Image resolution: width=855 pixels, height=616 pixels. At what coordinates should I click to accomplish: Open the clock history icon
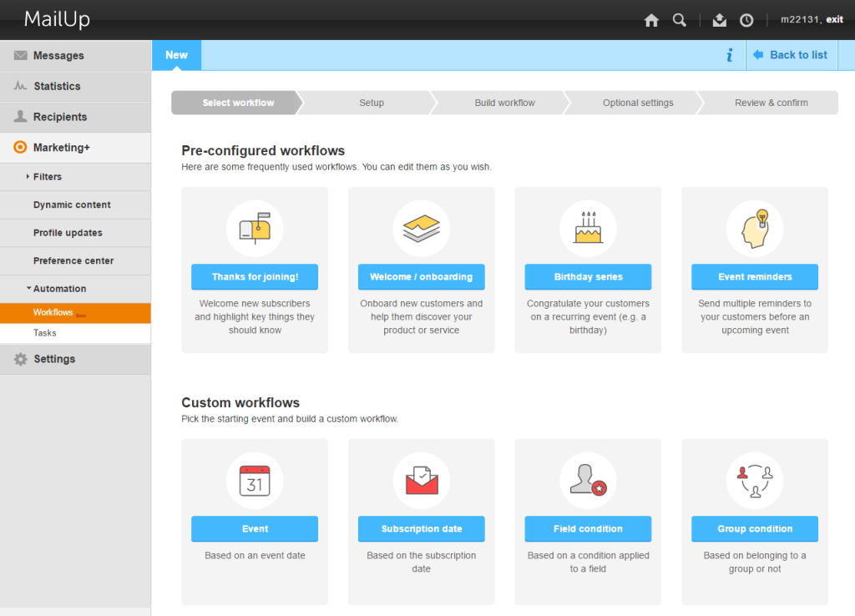746,20
